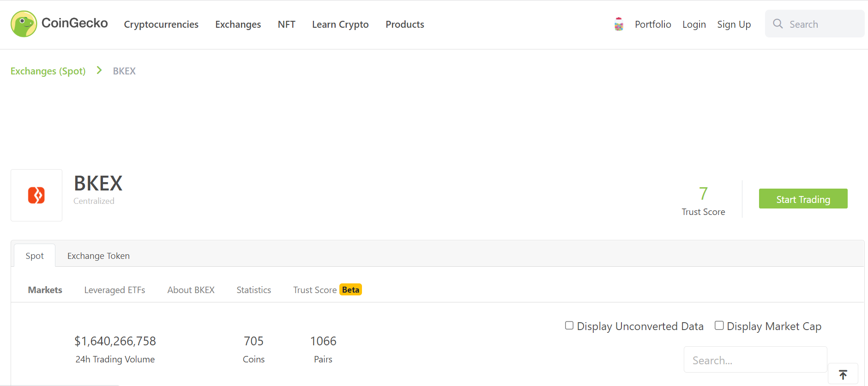Enable Display Market Cap checkbox

[x=719, y=325]
